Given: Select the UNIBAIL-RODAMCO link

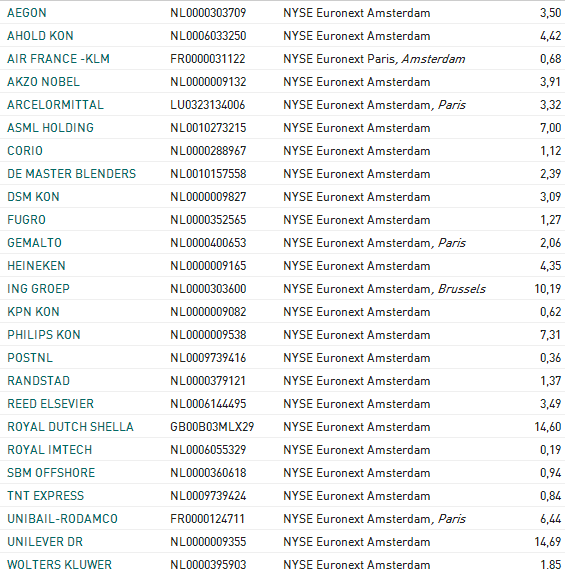Looking at the screenshot, I should pyautogui.click(x=62, y=519).
